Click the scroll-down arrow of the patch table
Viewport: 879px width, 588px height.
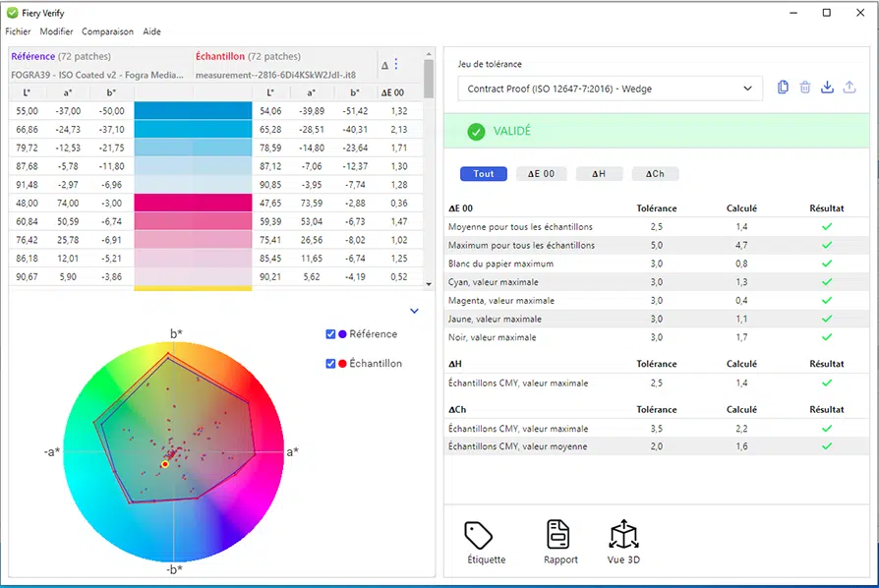(x=429, y=284)
